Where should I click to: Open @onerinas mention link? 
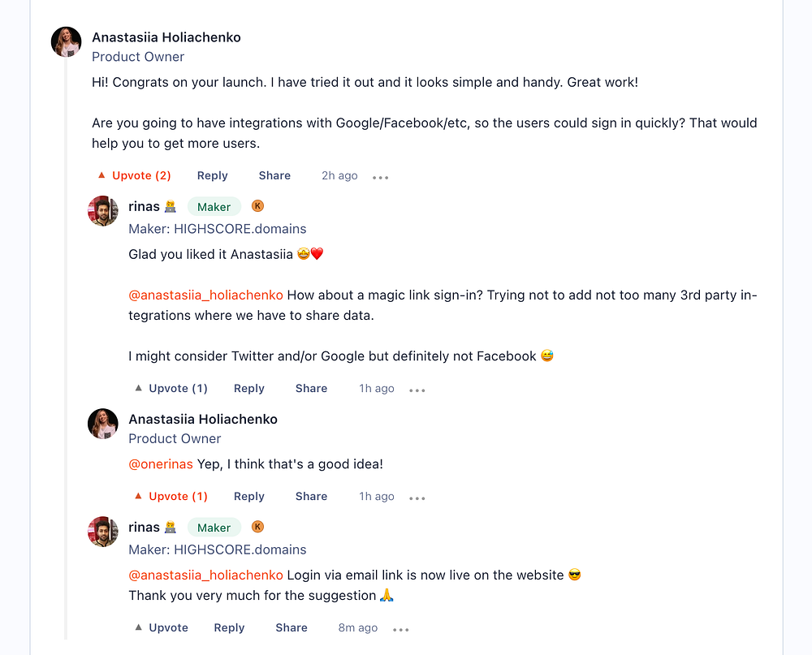pyautogui.click(x=161, y=464)
